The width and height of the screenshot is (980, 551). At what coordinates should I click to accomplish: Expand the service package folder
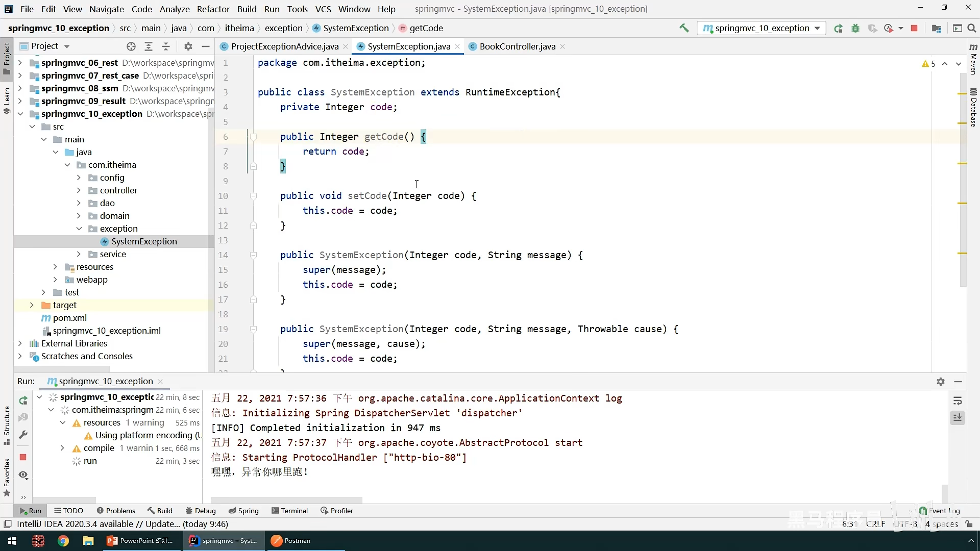pos(79,254)
